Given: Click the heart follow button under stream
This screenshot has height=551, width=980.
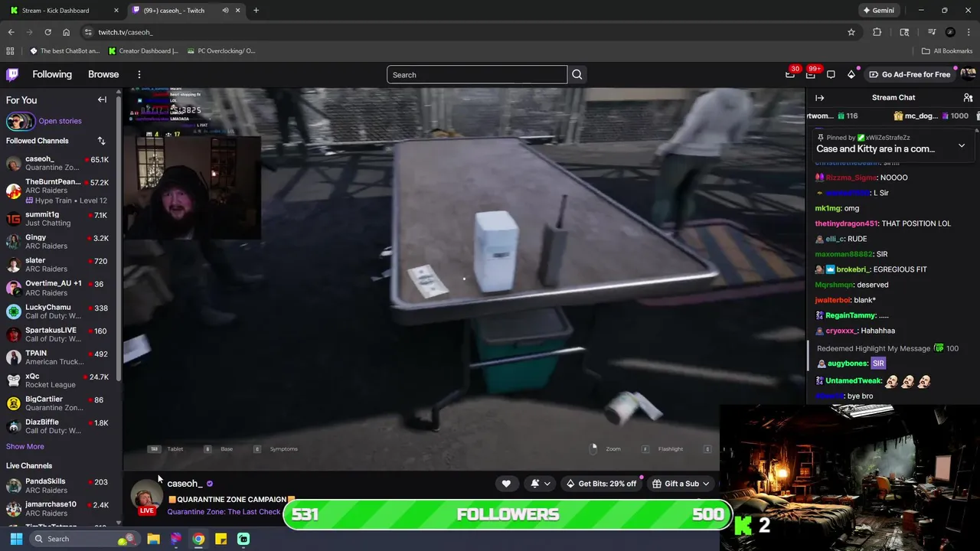Looking at the screenshot, I should pos(506,484).
